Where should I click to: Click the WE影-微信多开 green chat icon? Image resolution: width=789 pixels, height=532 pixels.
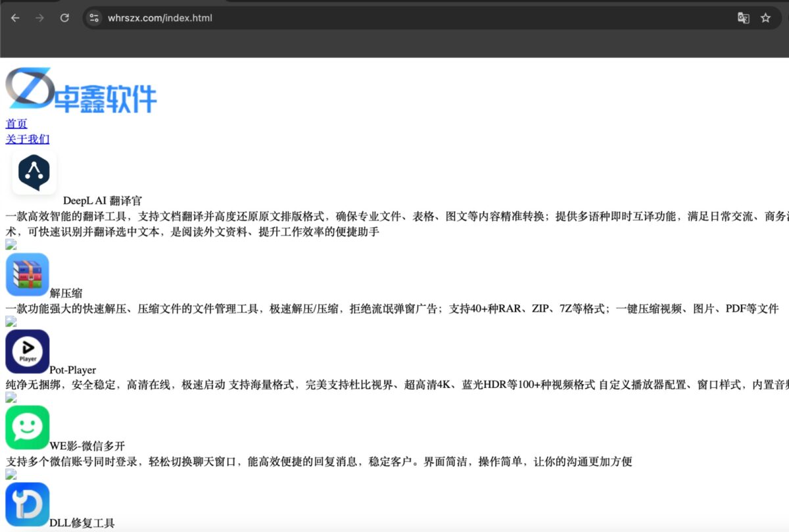[28, 427]
